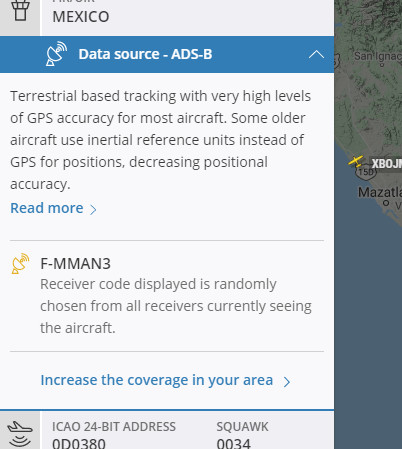Collapse the Data source - ADS-B section

click(x=316, y=54)
